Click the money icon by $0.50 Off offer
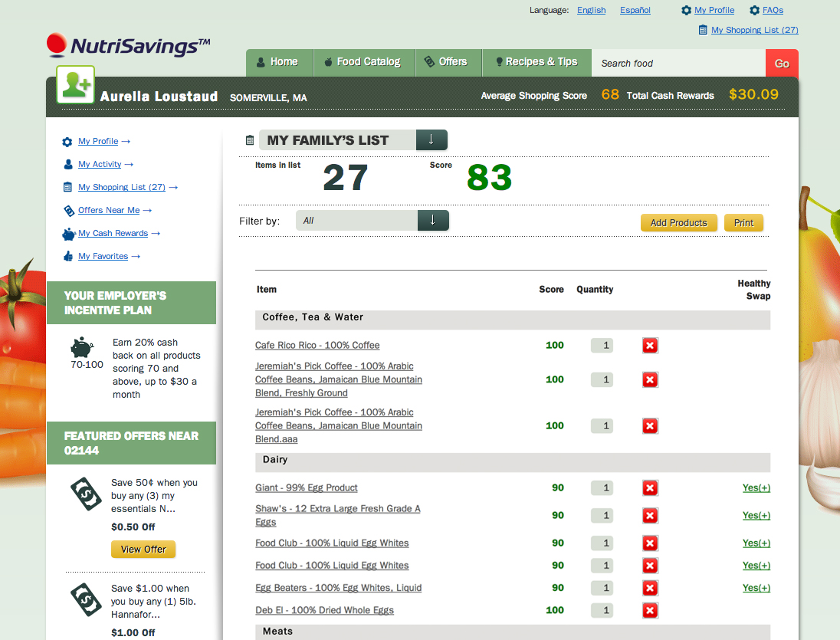The width and height of the screenshot is (840, 640). point(86,494)
